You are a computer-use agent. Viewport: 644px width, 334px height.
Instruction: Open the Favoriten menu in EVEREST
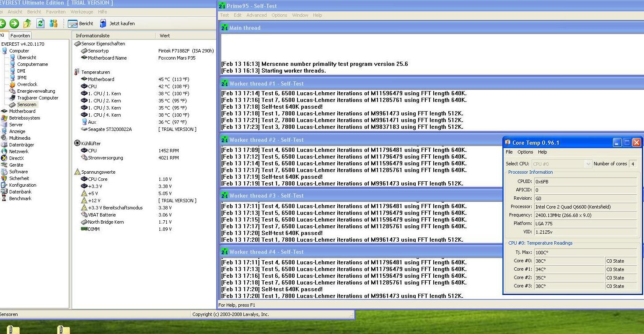(56, 12)
